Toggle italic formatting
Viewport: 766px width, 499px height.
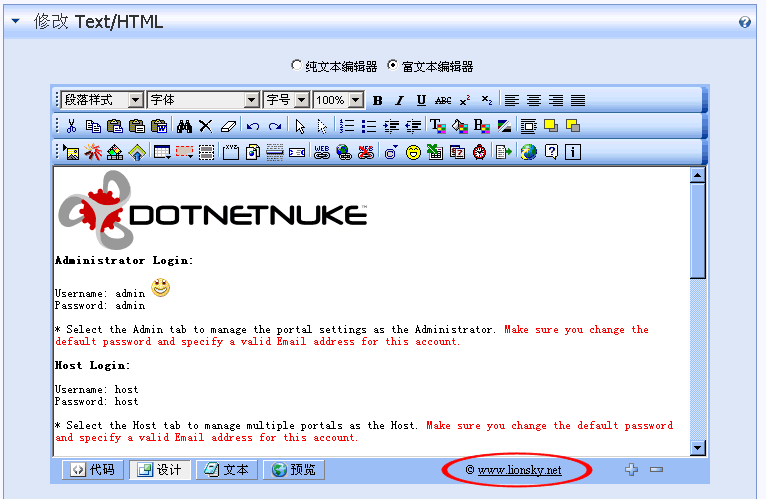[x=400, y=100]
